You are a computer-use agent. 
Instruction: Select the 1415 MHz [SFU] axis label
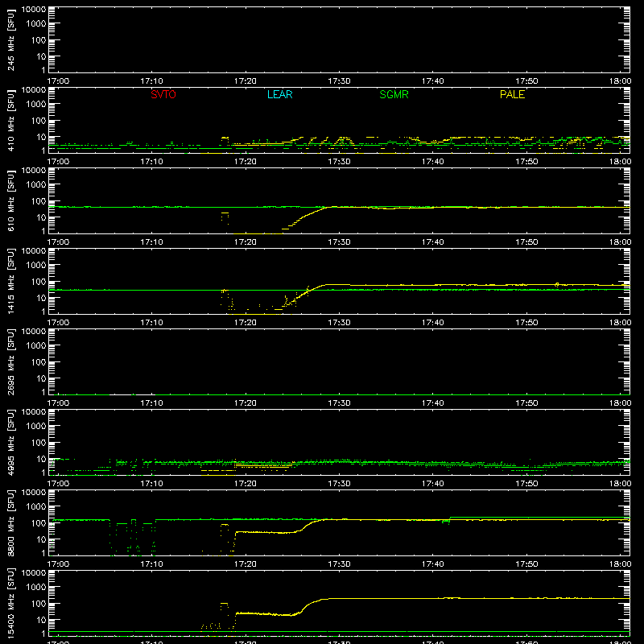[x=11, y=281]
